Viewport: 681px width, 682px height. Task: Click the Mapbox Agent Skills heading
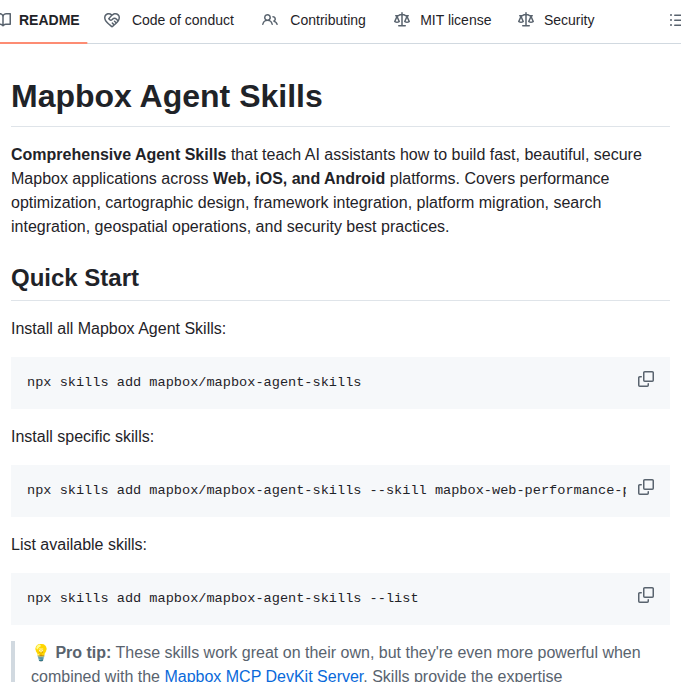click(167, 96)
